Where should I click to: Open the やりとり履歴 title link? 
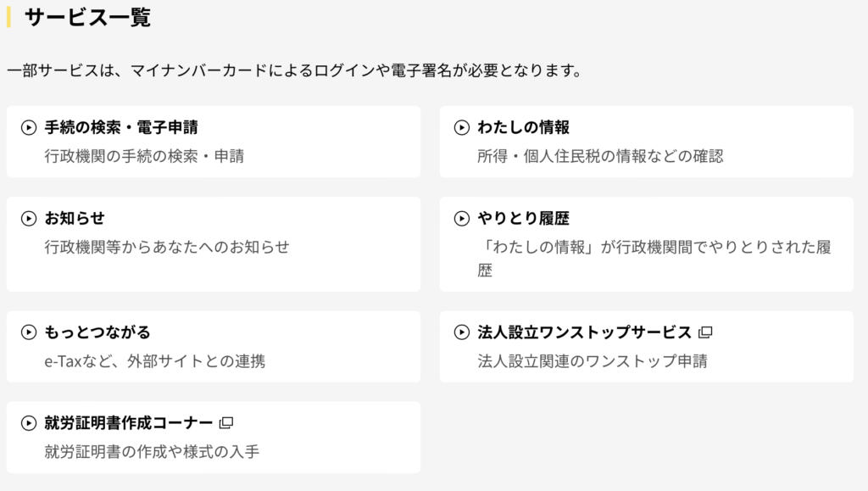point(523,218)
